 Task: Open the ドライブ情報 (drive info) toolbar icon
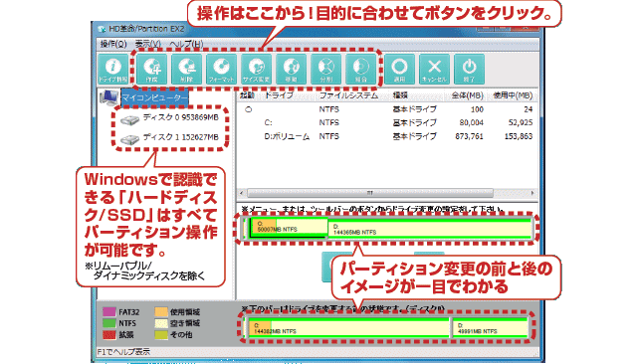coord(113,69)
